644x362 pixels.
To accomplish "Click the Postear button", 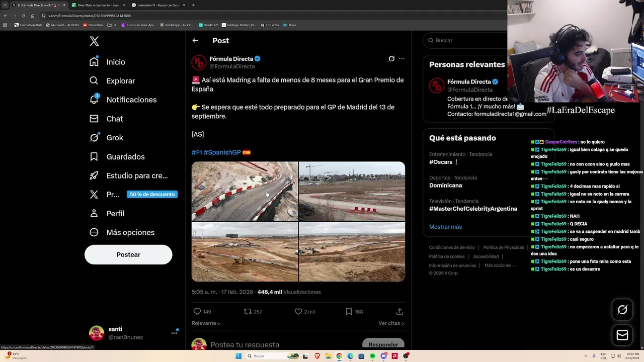I will click(x=128, y=254).
